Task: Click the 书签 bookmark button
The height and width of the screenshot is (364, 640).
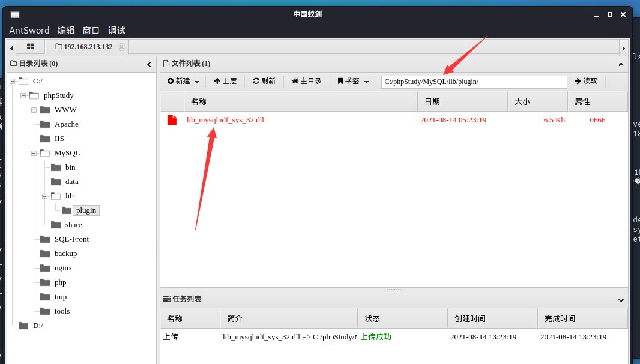Action: [348, 81]
